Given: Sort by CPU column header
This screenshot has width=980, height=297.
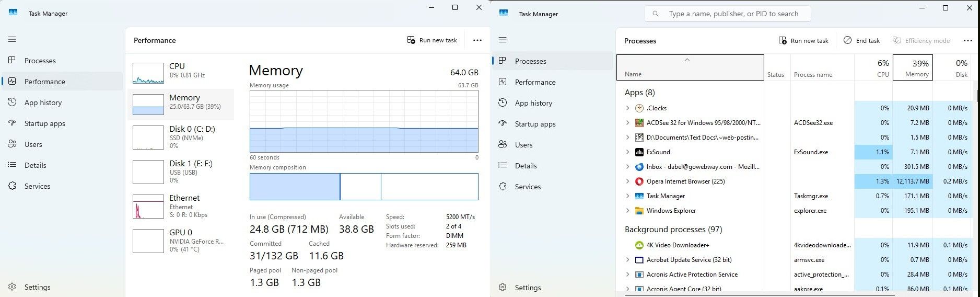Looking at the screenshot, I should click(873, 67).
